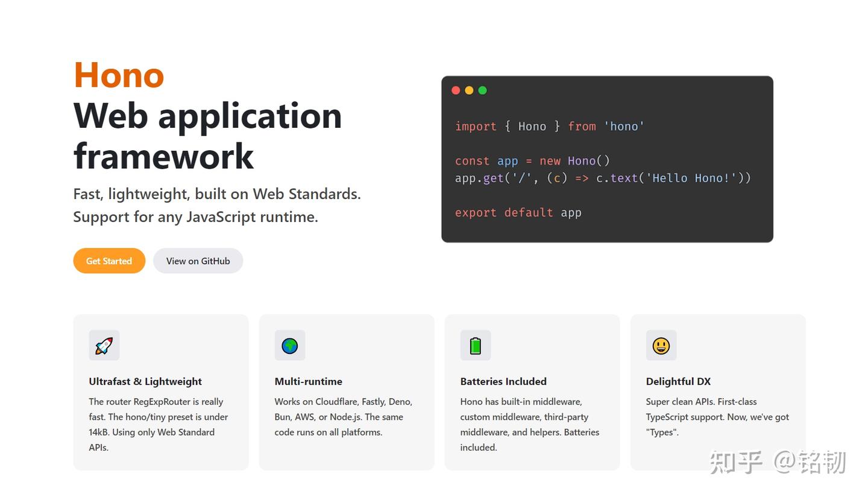Click the 'Ultrafast & Lightweight' card title
The height and width of the screenshot is (497, 868).
145,381
